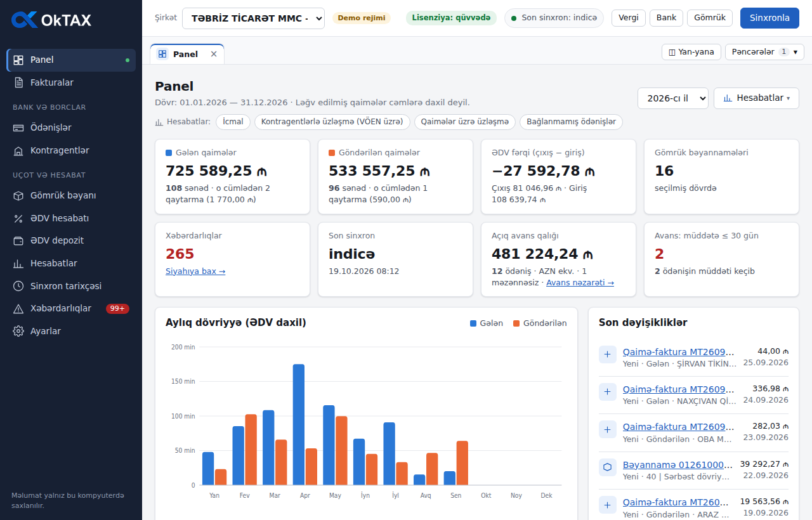
Task: Toggle Gələn series in chart legend
Action: tap(487, 323)
